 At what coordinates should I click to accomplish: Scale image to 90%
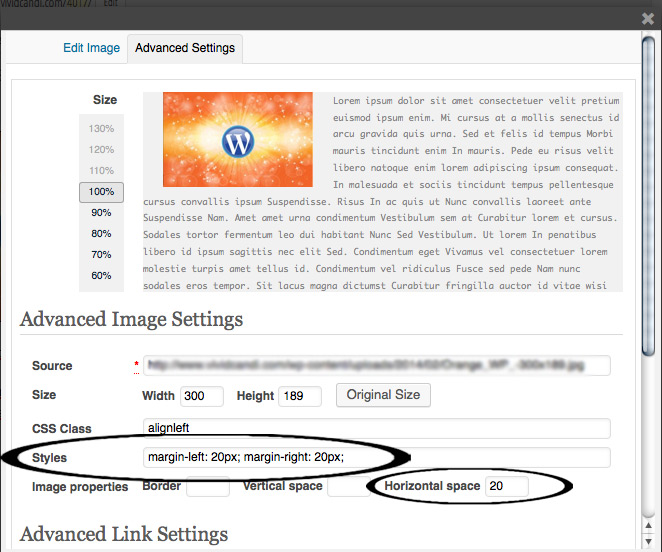click(x=101, y=213)
